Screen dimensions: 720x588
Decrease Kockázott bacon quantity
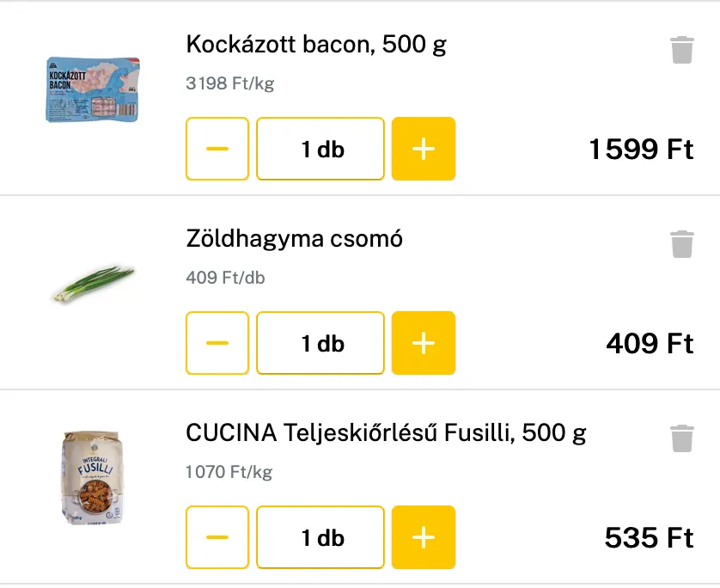pos(217,149)
